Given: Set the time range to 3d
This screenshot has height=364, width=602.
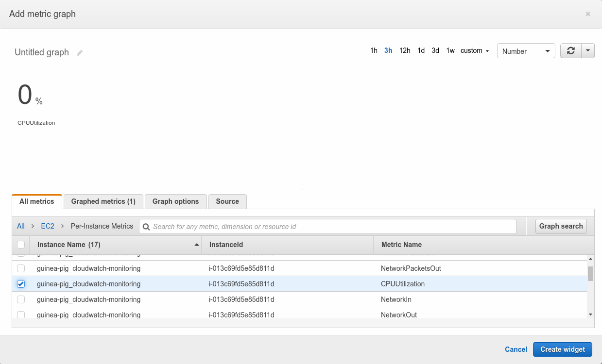Looking at the screenshot, I should (435, 50).
